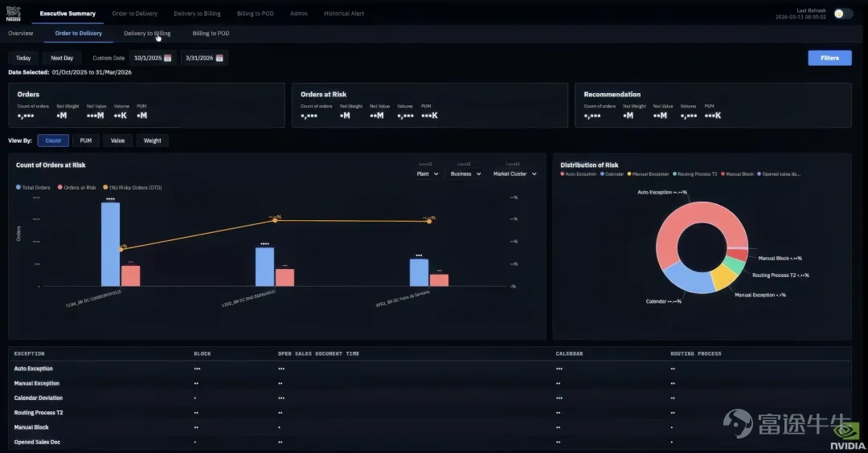Select the Count view-by option
The height and width of the screenshot is (453, 868).
coord(53,141)
